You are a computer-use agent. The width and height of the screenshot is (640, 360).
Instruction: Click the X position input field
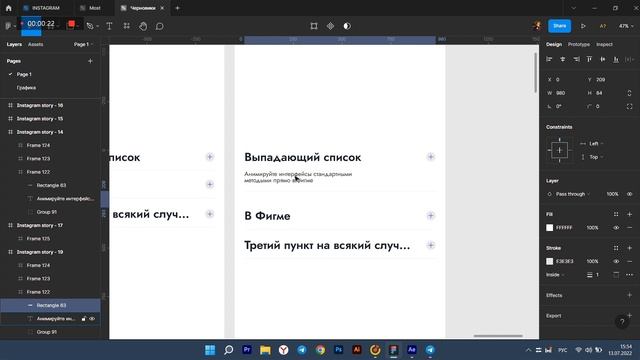565,80
